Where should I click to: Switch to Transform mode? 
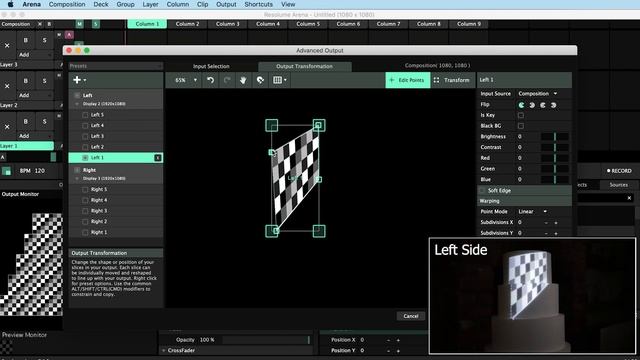(x=452, y=80)
